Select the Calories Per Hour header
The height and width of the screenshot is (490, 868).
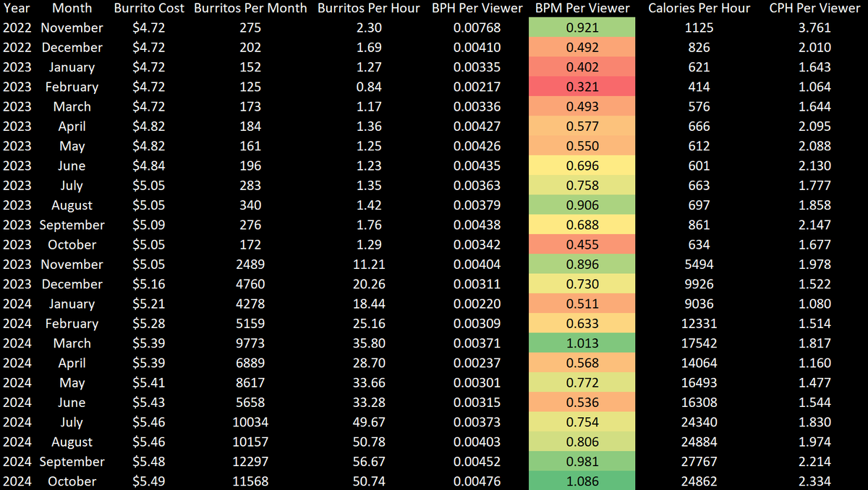click(x=699, y=9)
